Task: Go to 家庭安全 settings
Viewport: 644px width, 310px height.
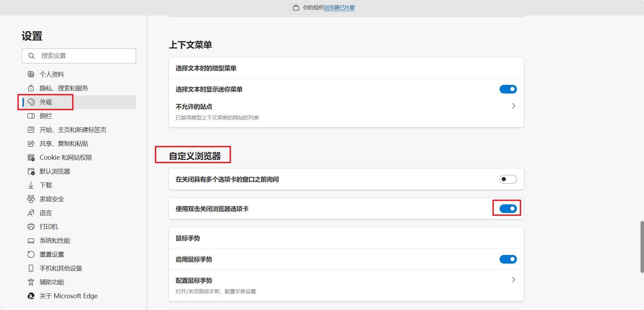Action: (79, 199)
